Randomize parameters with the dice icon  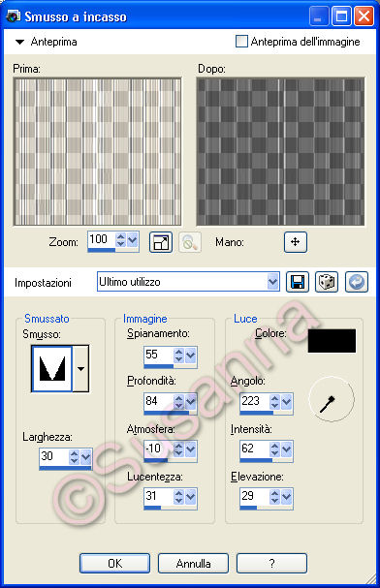(327, 282)
